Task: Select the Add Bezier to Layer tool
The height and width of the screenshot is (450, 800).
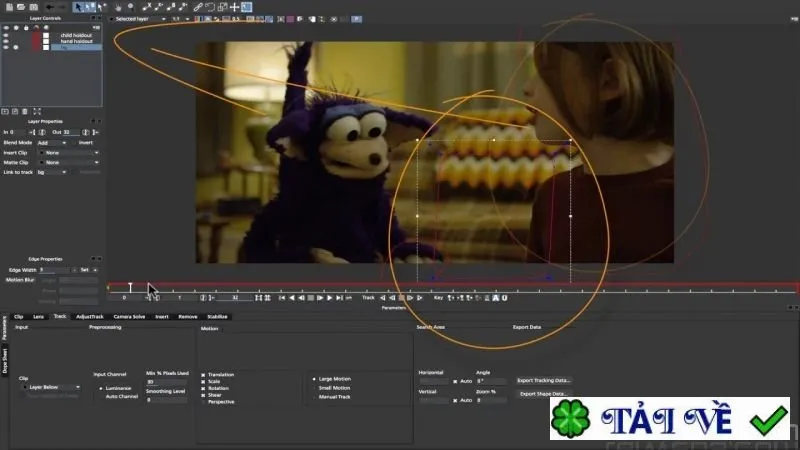Action: tap(183, 7)
